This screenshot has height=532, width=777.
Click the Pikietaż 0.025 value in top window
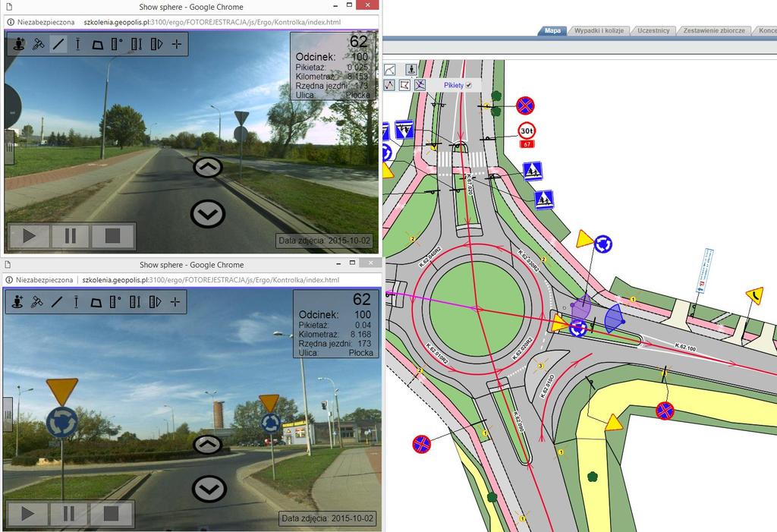(358, 67)
